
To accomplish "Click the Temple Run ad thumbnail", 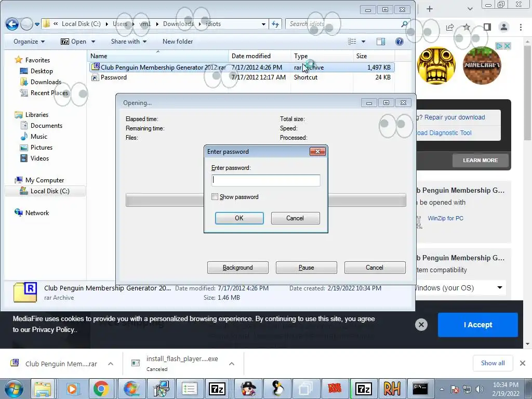I will coord(436,65).
